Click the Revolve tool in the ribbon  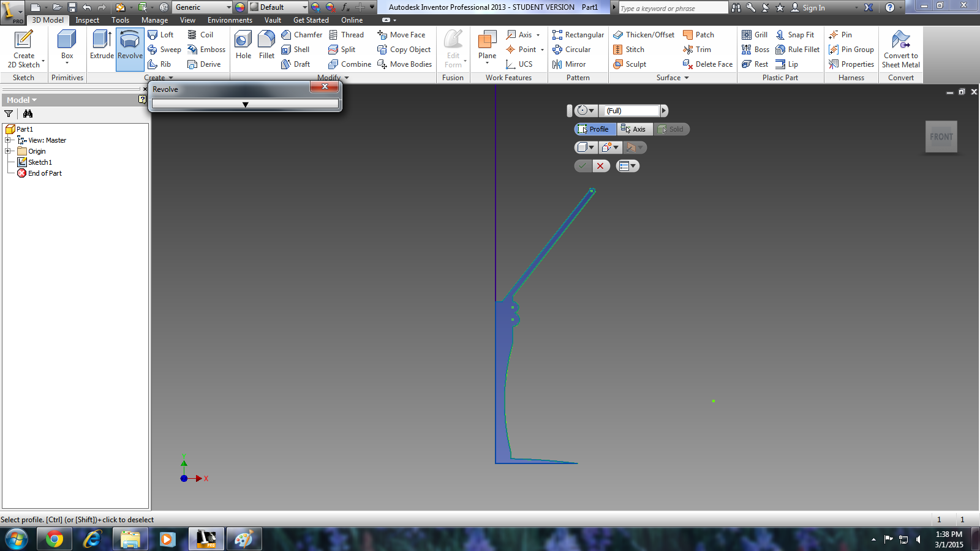point(130,48)
